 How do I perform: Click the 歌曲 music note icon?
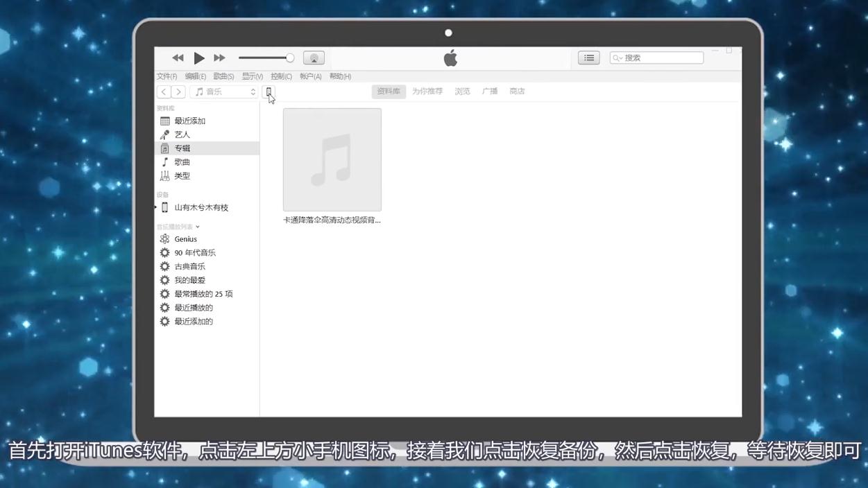(164, 162)
